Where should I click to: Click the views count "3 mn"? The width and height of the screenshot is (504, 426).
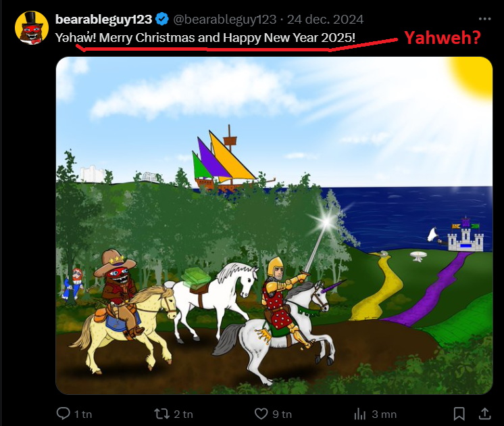(383, 414)
